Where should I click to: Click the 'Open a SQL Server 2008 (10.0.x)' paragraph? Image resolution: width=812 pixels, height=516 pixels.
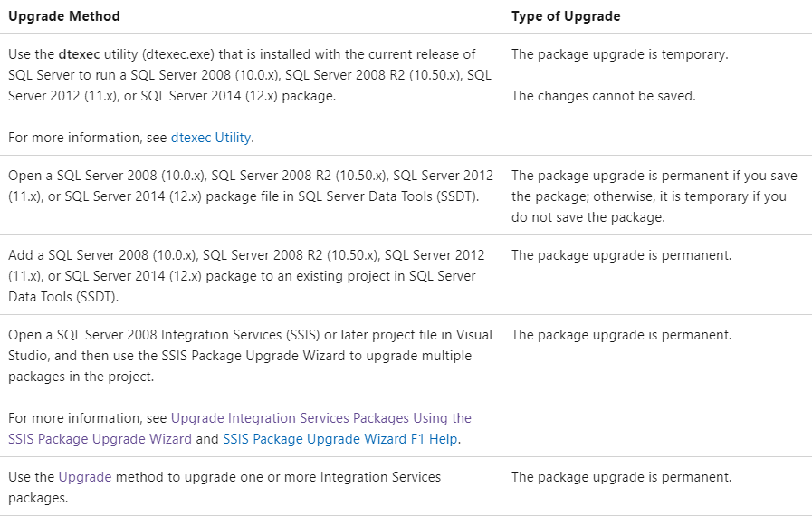point(251,186)
